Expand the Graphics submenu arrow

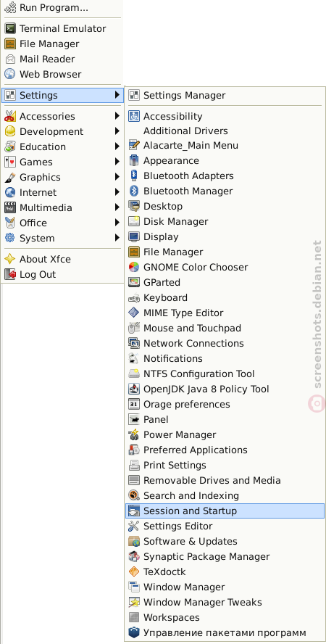(x=117, y=177)
